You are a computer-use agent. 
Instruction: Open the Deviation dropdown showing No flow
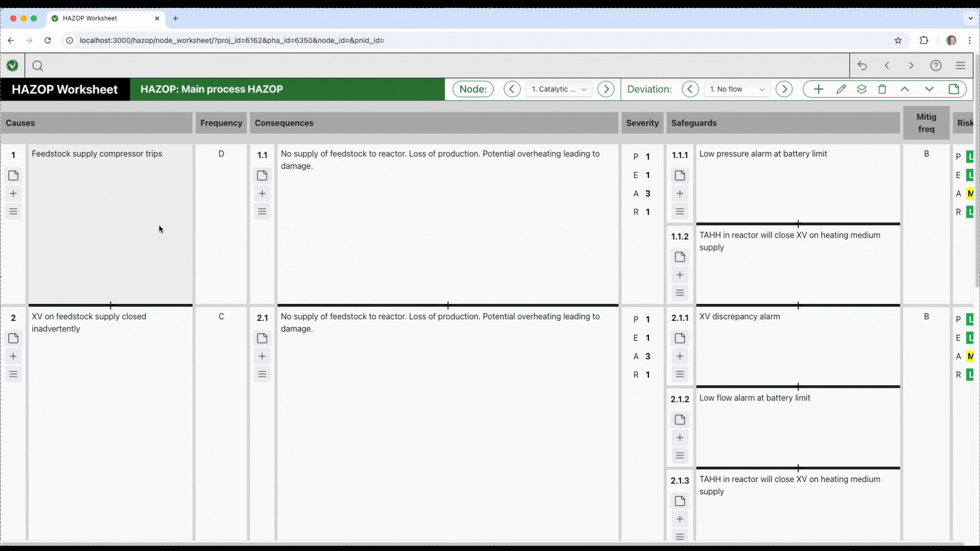click(737, 89)
